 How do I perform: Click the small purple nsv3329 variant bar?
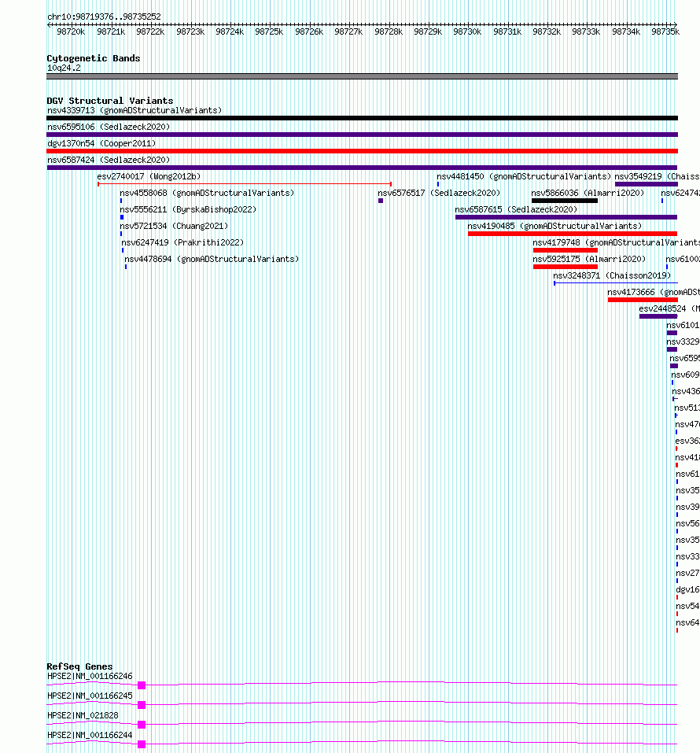(672, 349)
